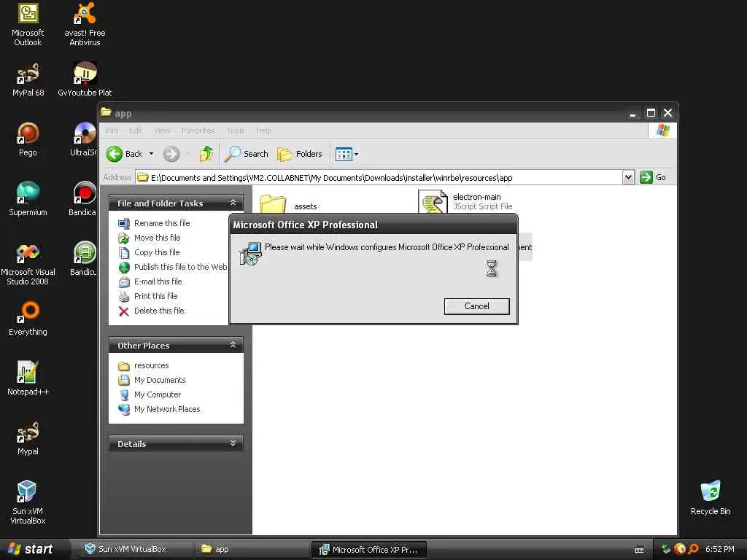The width and height of the screenshot is (747, 560).
Task: Click the magnifier tray icon
Action: pyautogui.click(x=693, y=549)
